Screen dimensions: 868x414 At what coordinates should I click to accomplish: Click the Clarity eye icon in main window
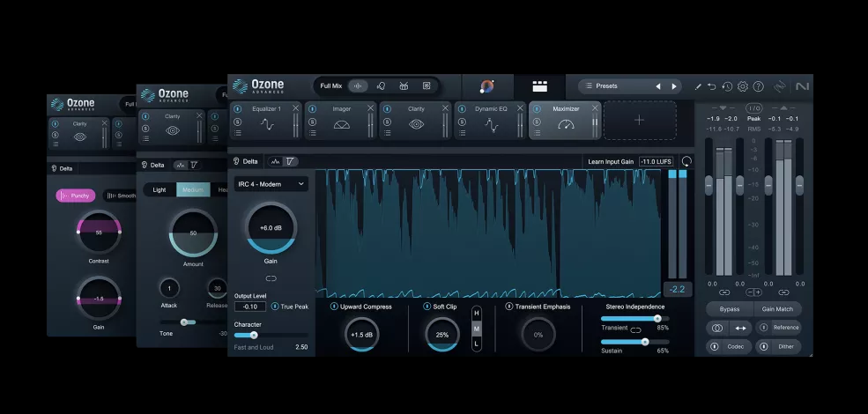tap(416, 124)
